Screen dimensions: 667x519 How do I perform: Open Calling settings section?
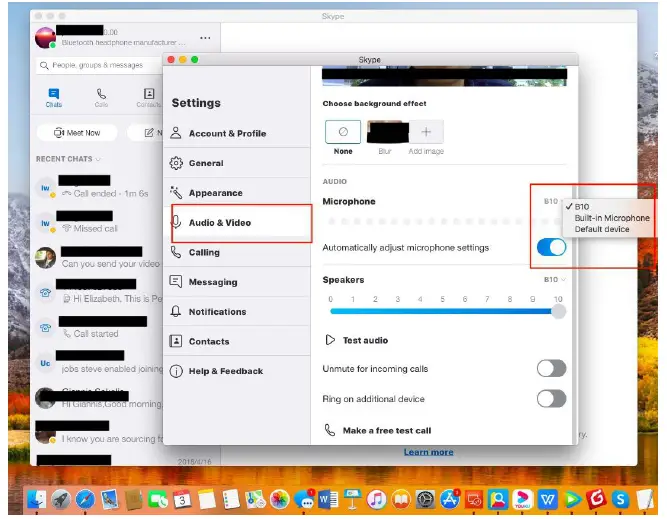(x=237, y=252)
